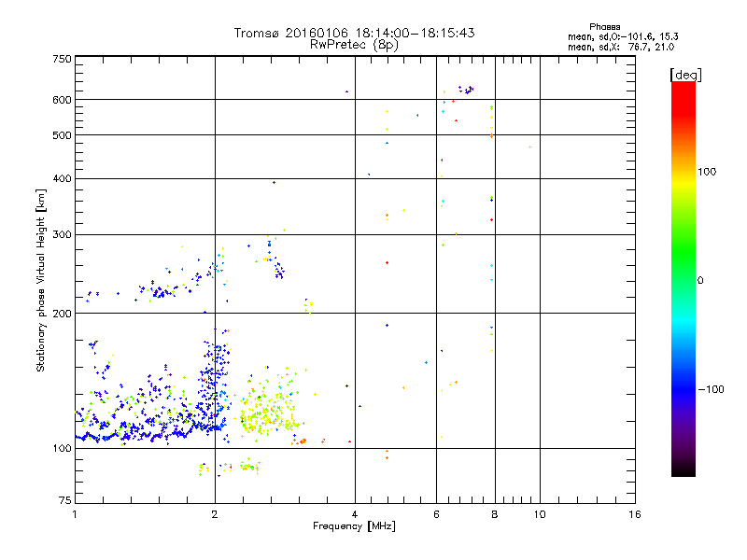Click the 'Frequency [MHz]' axis label

(x=354, y=525)
